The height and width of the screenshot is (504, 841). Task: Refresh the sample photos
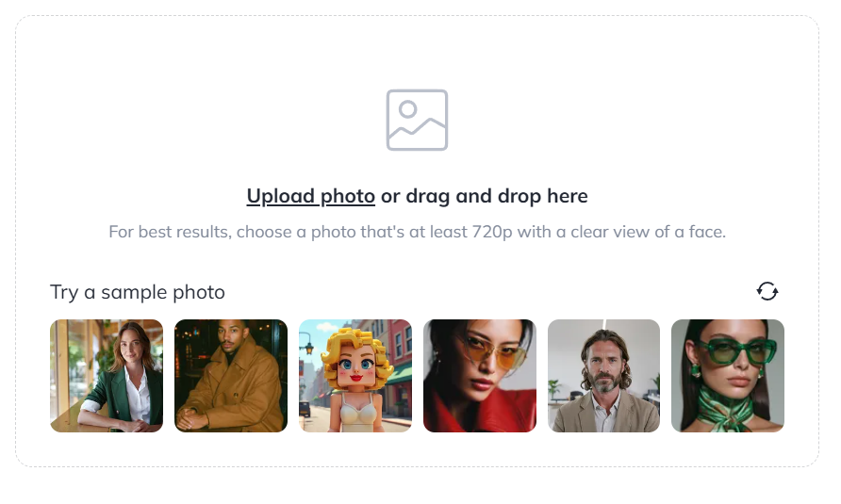pyautogui.click(x=767, y=292)
